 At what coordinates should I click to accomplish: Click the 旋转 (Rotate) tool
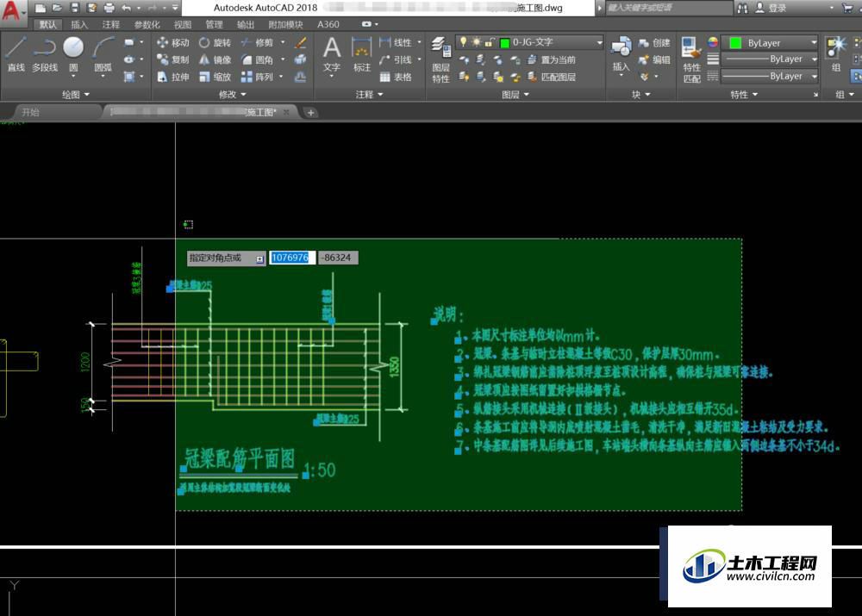click(215, 42)
